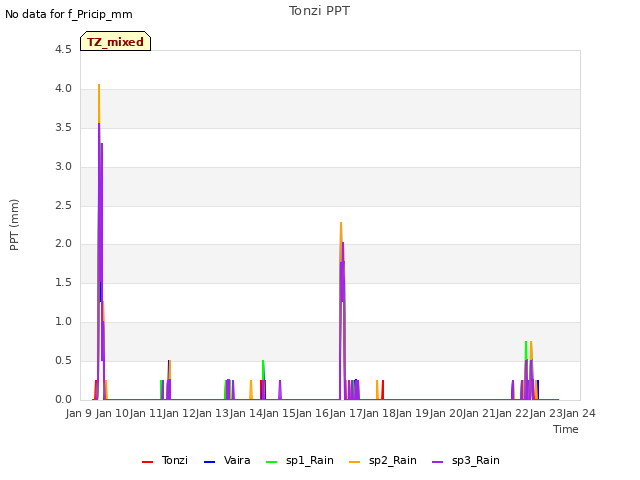Click the blue Vaira legend color marker

209,462
